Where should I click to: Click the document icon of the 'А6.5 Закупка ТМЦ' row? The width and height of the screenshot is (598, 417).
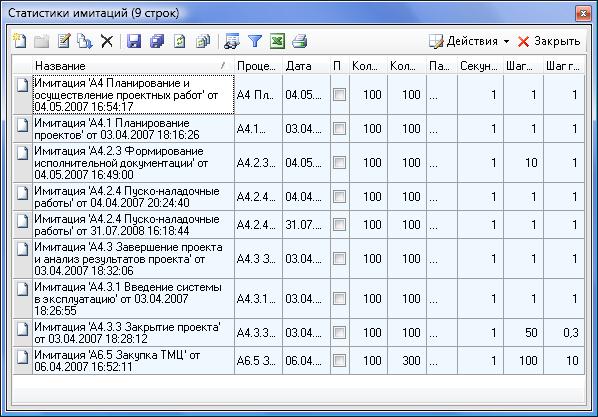click(x=23, y=357)
